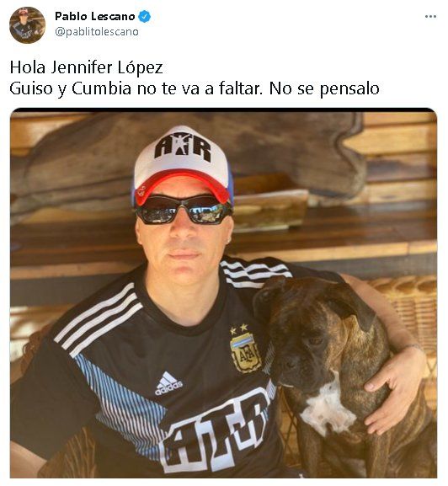Click the ATR logo on the white cap
448x486 pixels.
click(183, 147)
